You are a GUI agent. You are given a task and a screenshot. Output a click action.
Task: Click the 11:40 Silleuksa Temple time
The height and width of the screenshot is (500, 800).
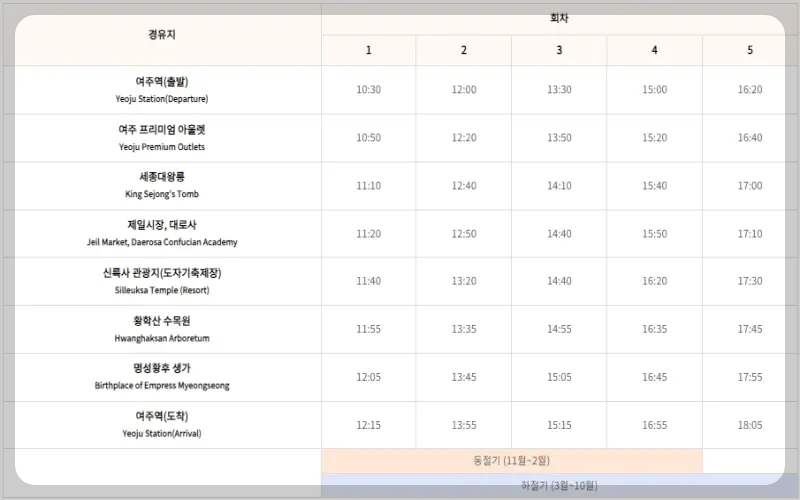click(368, 281)
